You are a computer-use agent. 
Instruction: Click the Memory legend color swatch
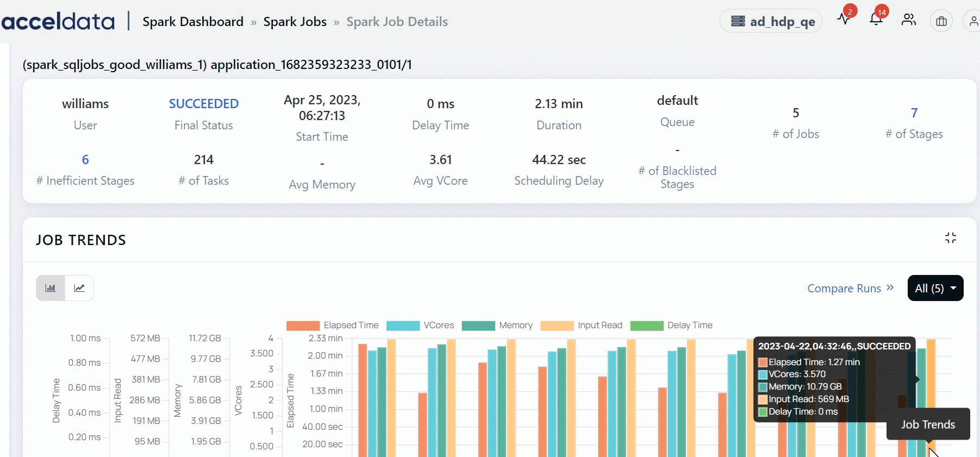click(x=478, y=325)
